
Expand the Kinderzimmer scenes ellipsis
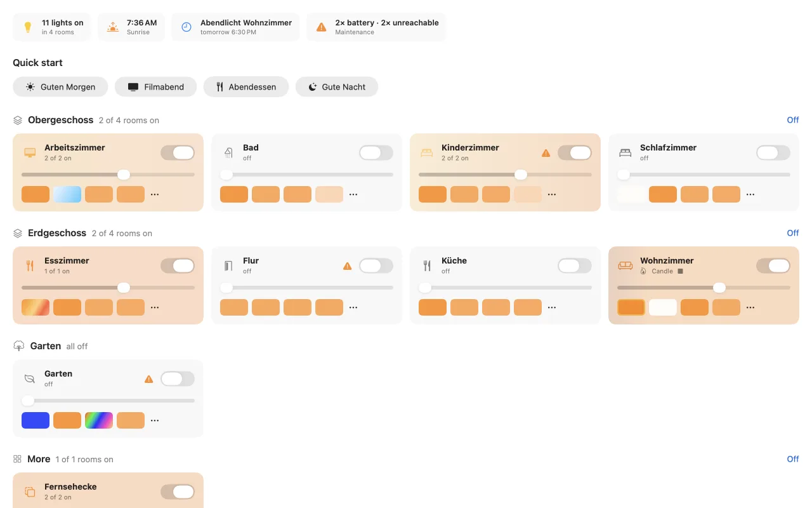552,194
